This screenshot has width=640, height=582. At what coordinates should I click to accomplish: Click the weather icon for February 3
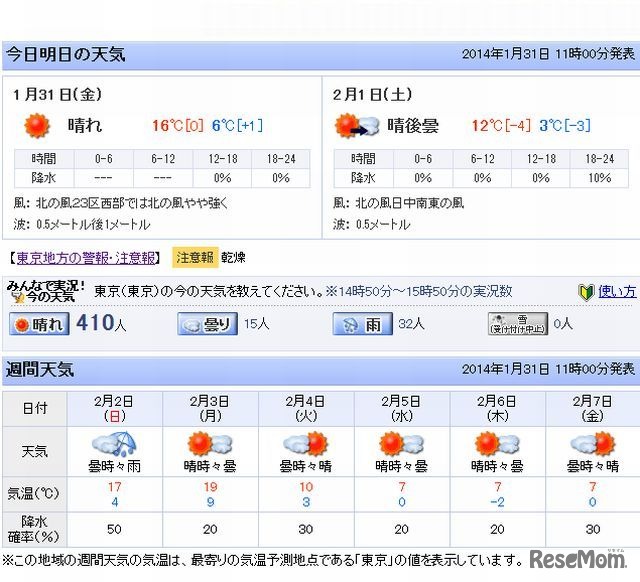pyautogui.click(x=210, y=444)
